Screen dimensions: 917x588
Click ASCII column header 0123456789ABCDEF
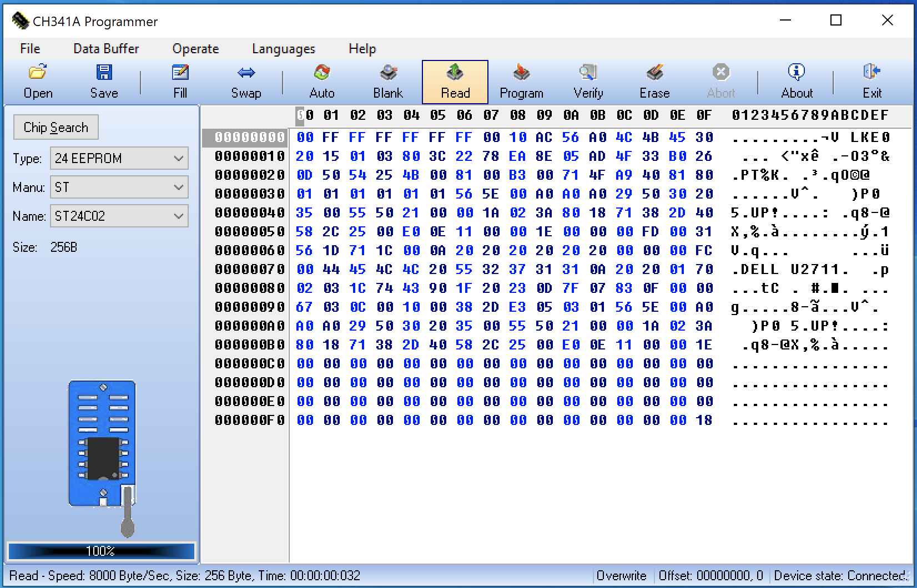pos(810,115)
